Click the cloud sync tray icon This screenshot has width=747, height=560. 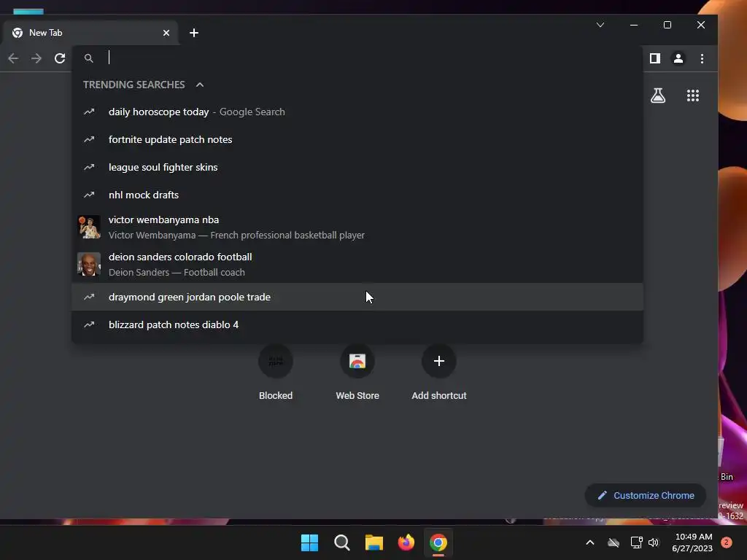coord(614,542)
